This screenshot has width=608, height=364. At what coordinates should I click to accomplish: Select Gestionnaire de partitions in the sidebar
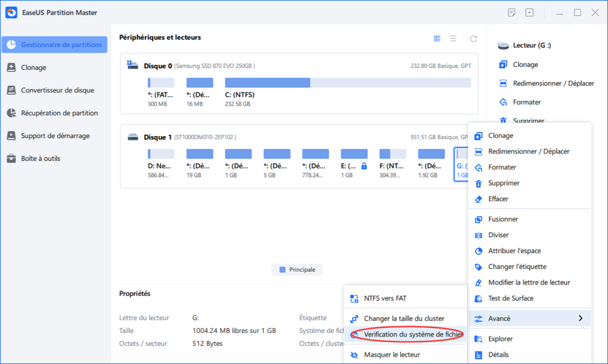click(54, 44)
